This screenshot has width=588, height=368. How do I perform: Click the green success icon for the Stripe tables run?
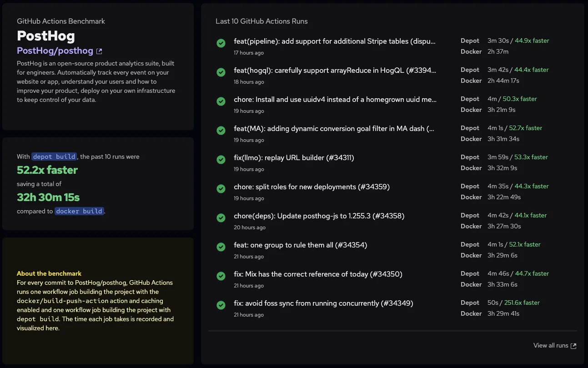pos(221,43)
